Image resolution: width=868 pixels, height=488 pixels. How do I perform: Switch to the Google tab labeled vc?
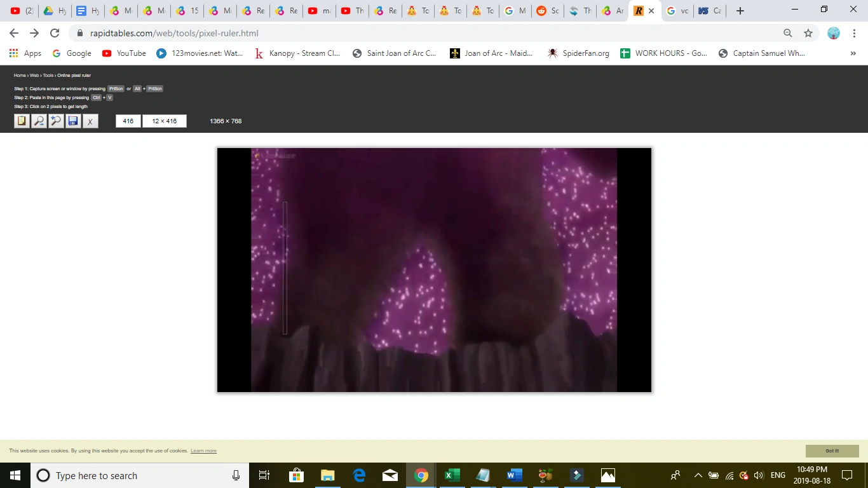(x=677, y=11)
